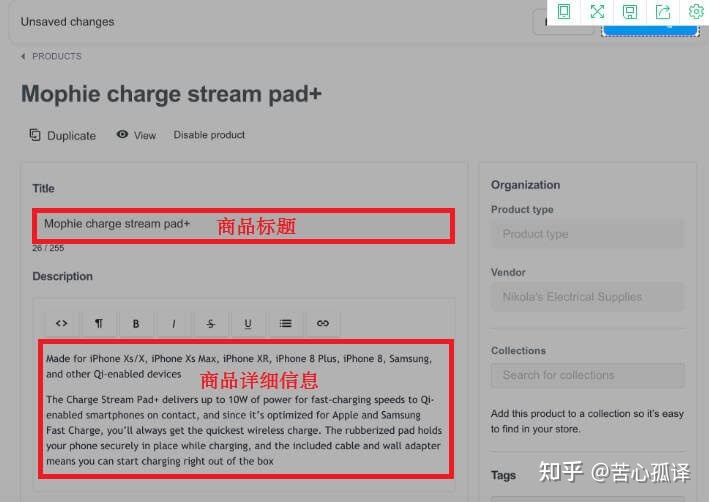The height and width of the screenshot is (502, 709).
Task: Go back to PRODUCTS breadcrumb
Action: coord(57,56)
